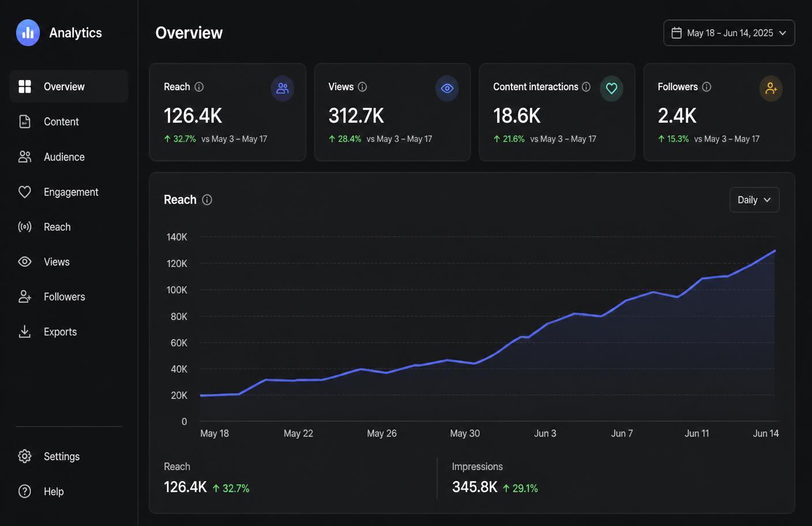Click the info icon beside Content interactions

point(586,87)
